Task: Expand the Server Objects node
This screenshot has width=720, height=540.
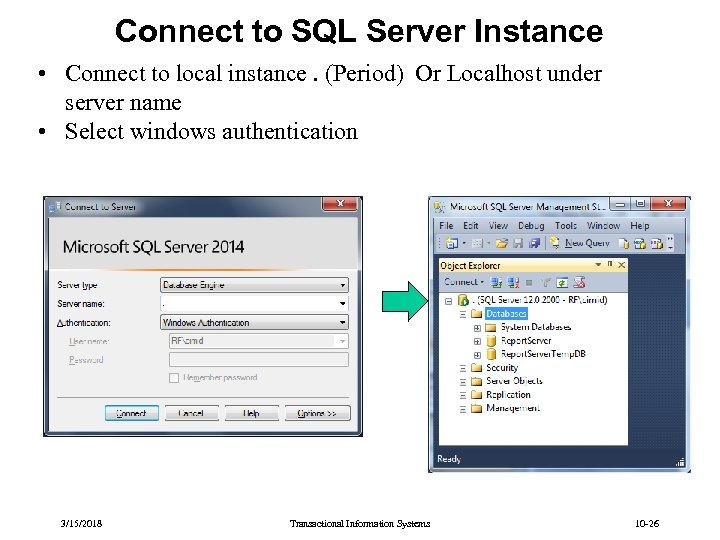Action: coord(463,382)
